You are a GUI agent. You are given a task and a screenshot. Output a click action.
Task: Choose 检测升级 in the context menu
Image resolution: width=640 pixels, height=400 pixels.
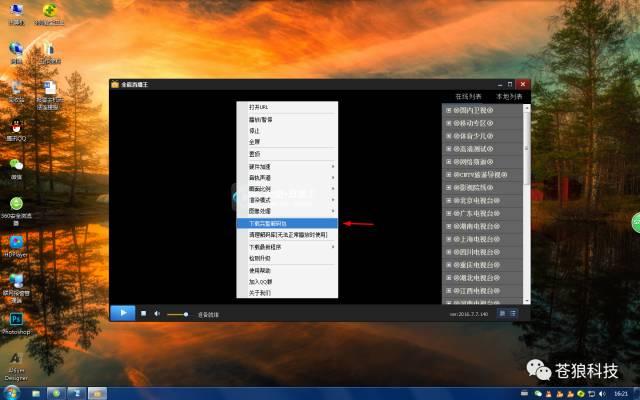coord(287,258)
